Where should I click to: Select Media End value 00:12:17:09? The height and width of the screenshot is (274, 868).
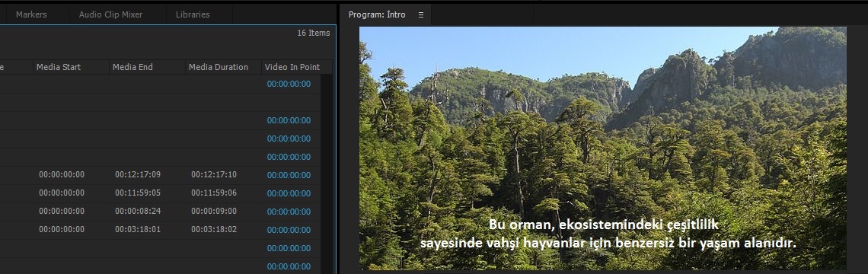138,174
